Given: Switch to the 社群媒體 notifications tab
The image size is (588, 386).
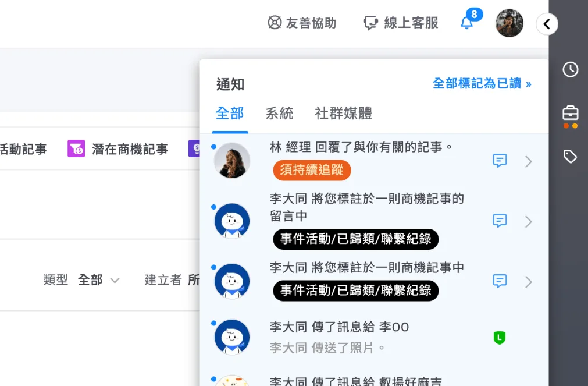Looking at the screenshot, I should tap(343, 113).
